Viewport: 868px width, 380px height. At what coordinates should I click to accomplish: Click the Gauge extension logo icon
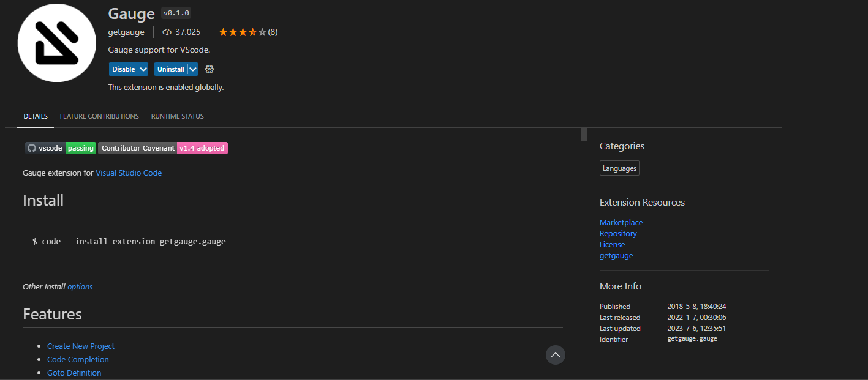click(x=56, y=42)
